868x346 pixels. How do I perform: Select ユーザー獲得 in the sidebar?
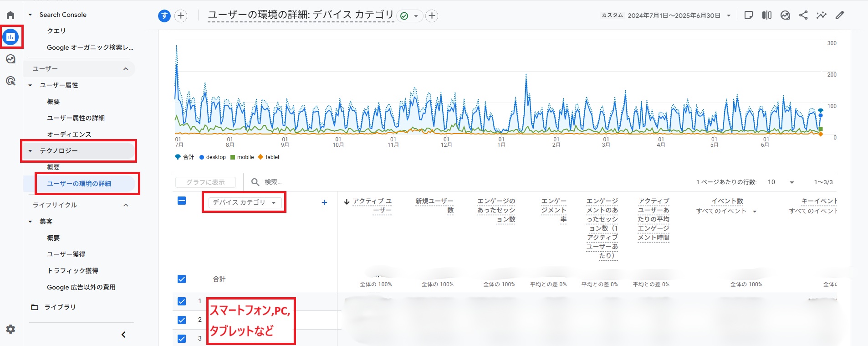tap(66, 254)
